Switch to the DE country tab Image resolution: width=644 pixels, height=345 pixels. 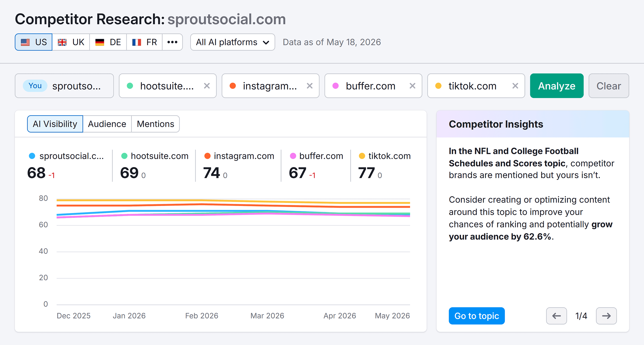click(x=108, y=42)
